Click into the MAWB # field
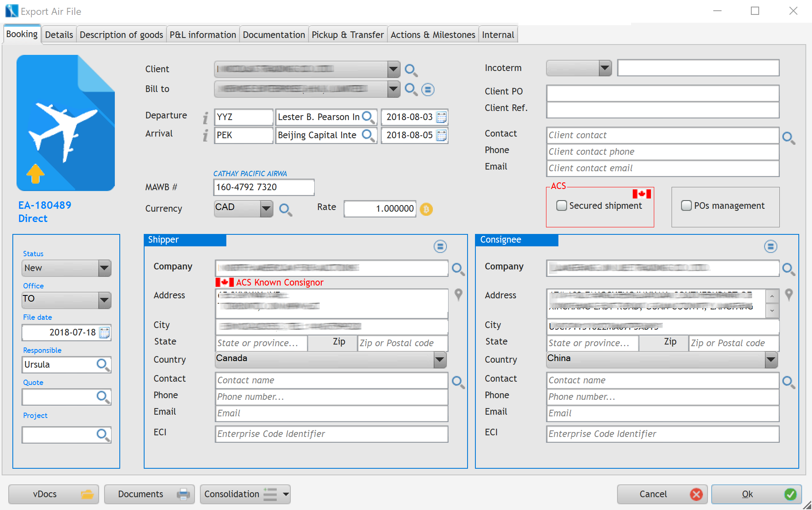Viewport: 812px width, 510px height. tap(264, 187)
